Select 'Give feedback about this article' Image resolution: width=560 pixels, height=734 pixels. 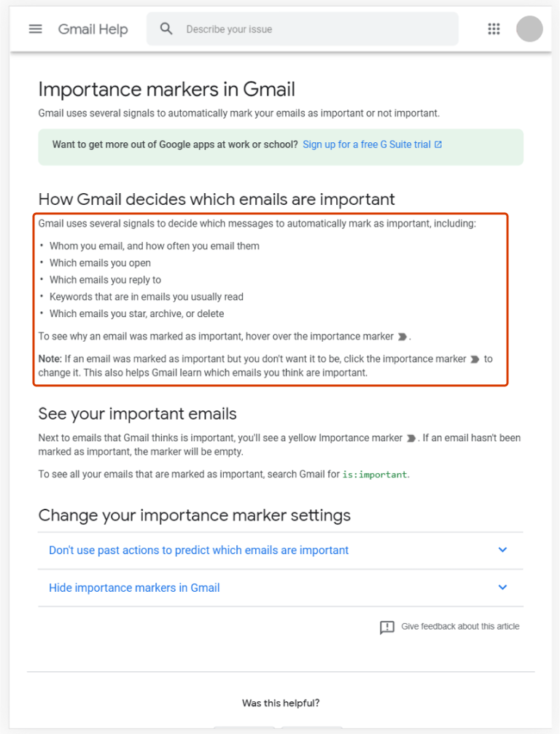click(x=460, y=626)
